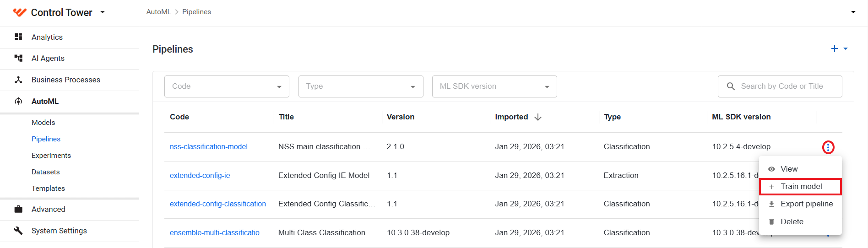Sort by the Title column header
Screen dimensions: 868x248
pos(286,117)
